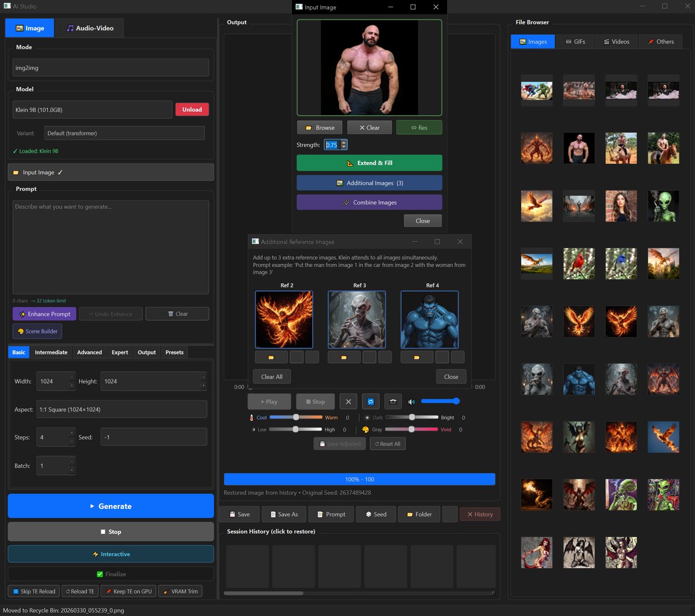Click the X button beside Stop in the player
The image size is (695, 616).
[x=348, y=401]
